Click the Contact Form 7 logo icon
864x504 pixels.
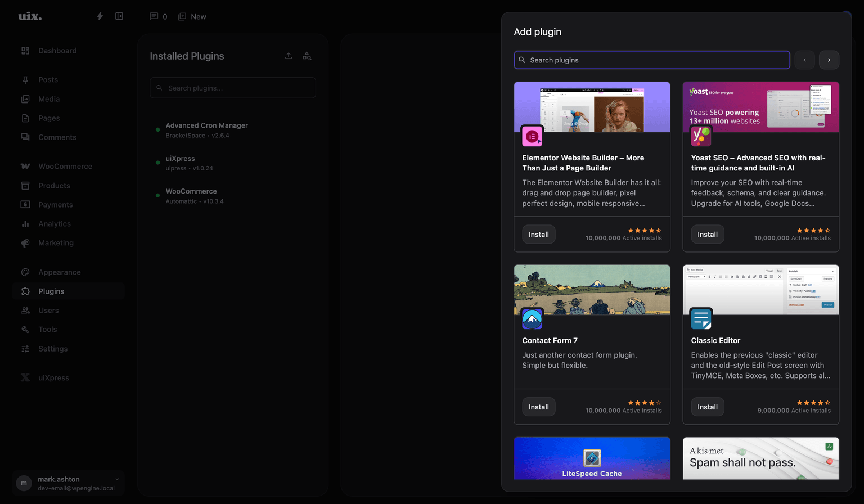point(532,319)
